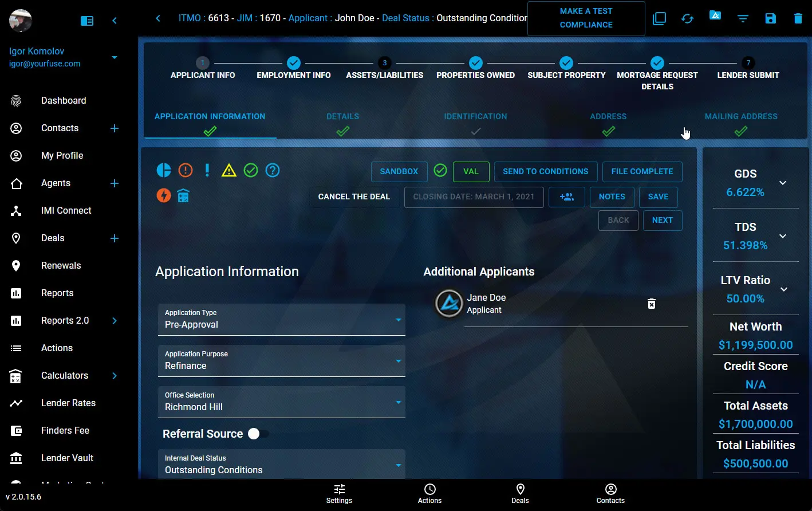
Task: Remove Jane Doe with the delete icon
Action: coord(651,304)
